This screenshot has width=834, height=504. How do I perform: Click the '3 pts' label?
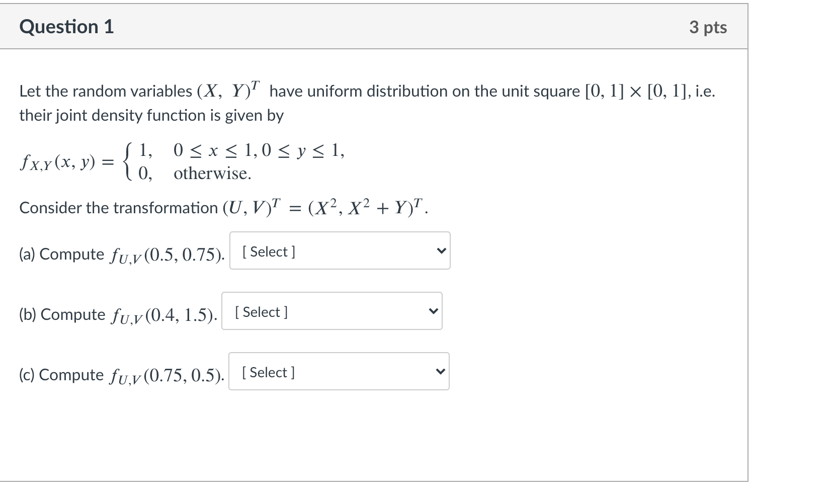[708, 27]
